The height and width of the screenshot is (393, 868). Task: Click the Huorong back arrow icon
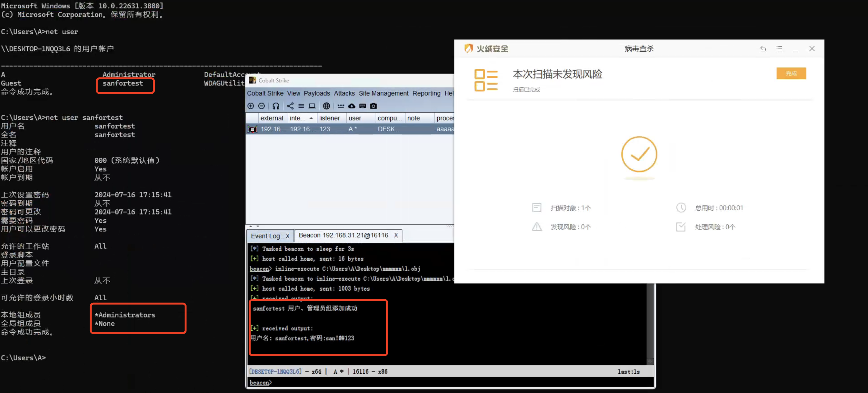coord(763,49)
